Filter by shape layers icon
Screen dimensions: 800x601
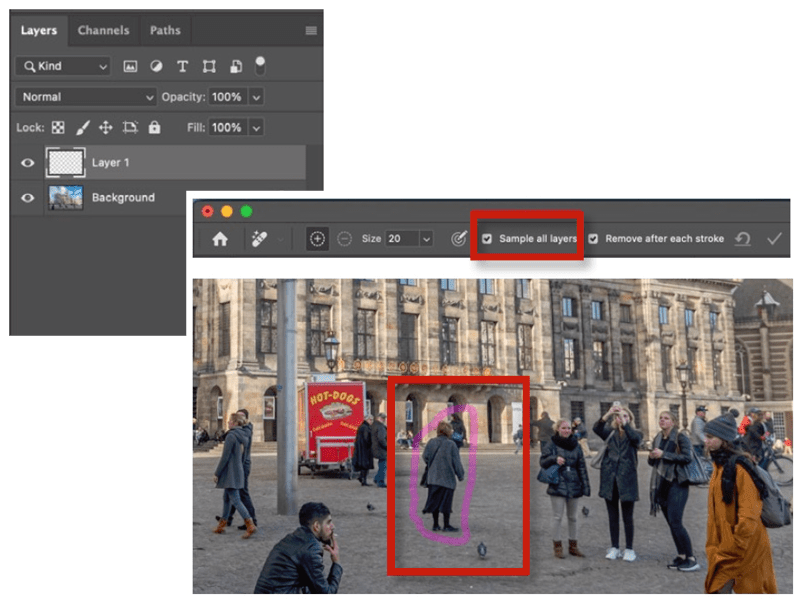tap(209, 66)
